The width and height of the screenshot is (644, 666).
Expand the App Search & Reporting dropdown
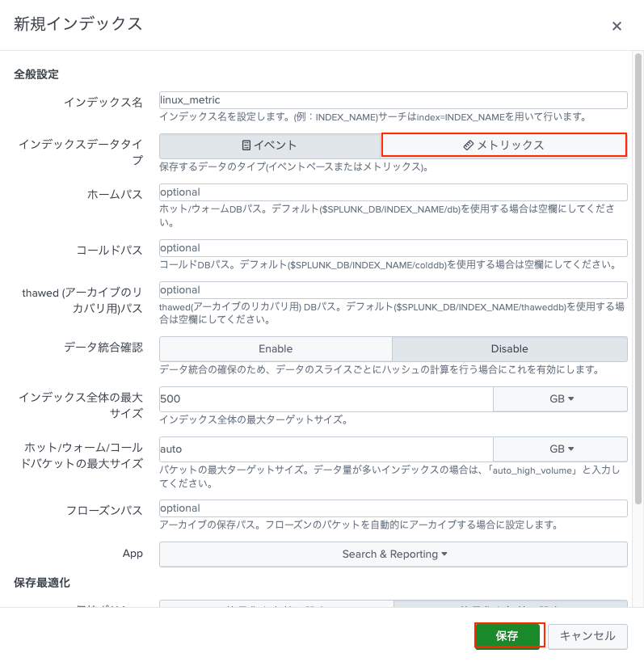point(393,554)
